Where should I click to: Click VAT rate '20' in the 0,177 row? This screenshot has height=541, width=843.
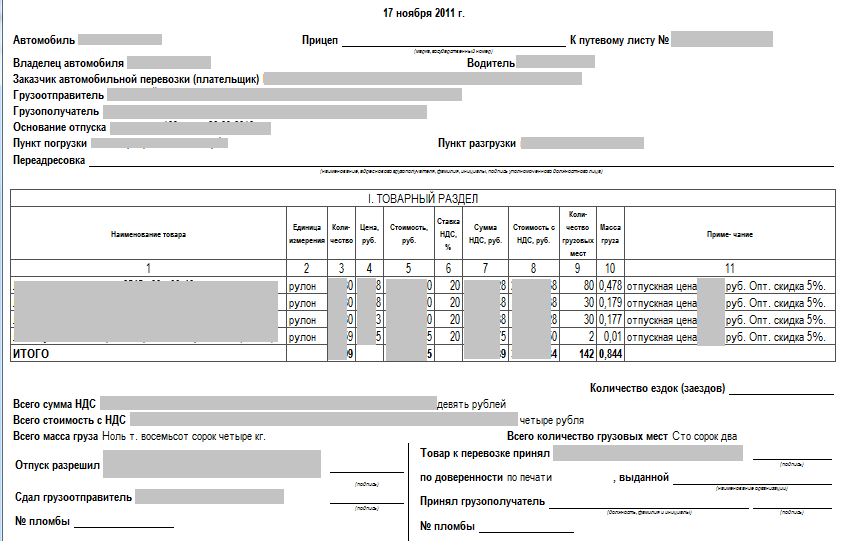[x=455, y=320]
